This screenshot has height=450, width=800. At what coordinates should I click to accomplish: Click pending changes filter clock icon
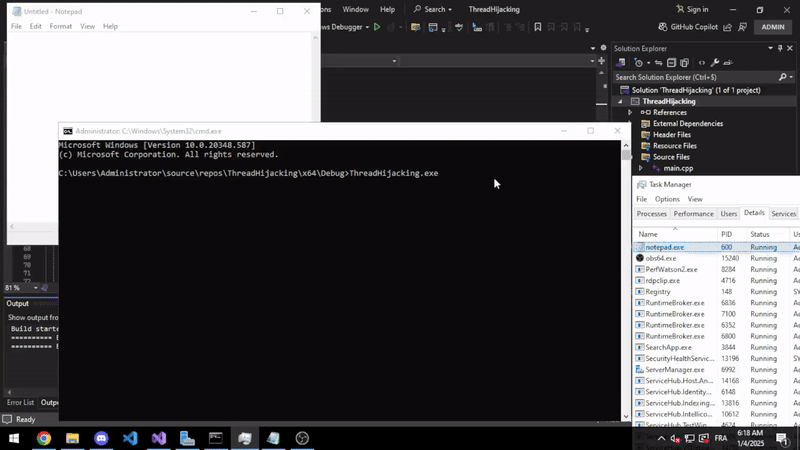pyautogui.click(x=638, y=63)
